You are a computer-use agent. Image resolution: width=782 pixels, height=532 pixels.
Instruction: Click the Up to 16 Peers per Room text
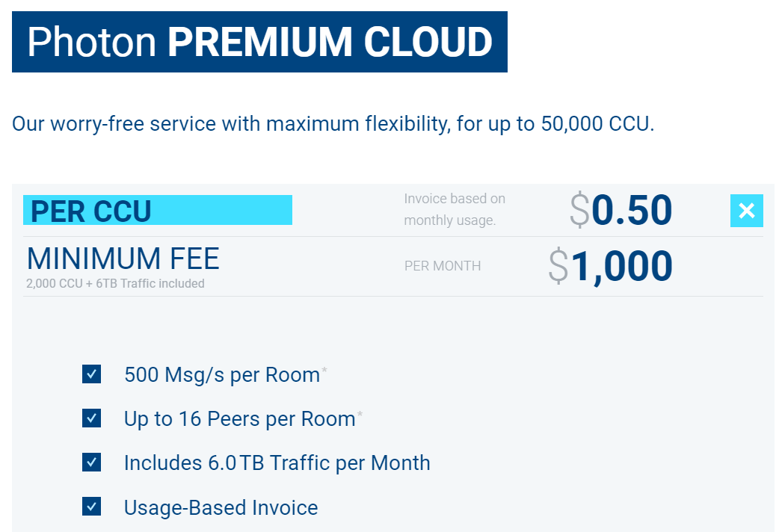[239, 419]
